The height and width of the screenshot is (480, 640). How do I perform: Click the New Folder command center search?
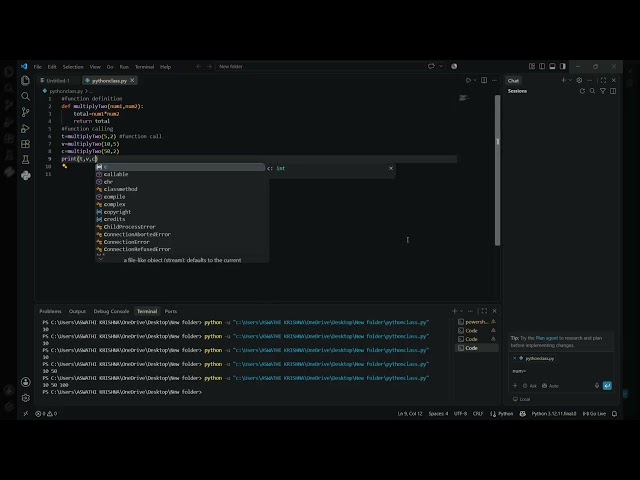pyautogui.click(x=320, y=67)
